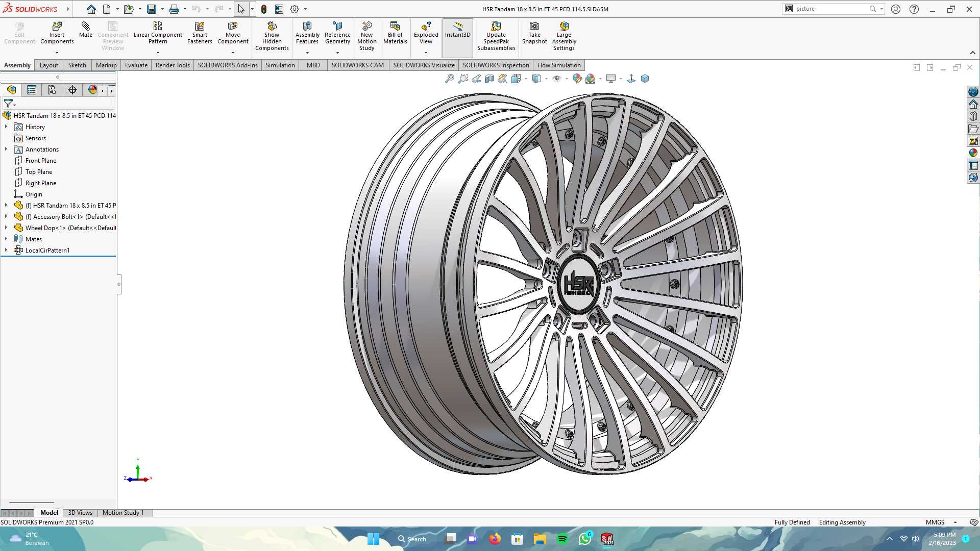Open FeatureManager Design Tree tab
980x551 pixels.
pos(11,90)
